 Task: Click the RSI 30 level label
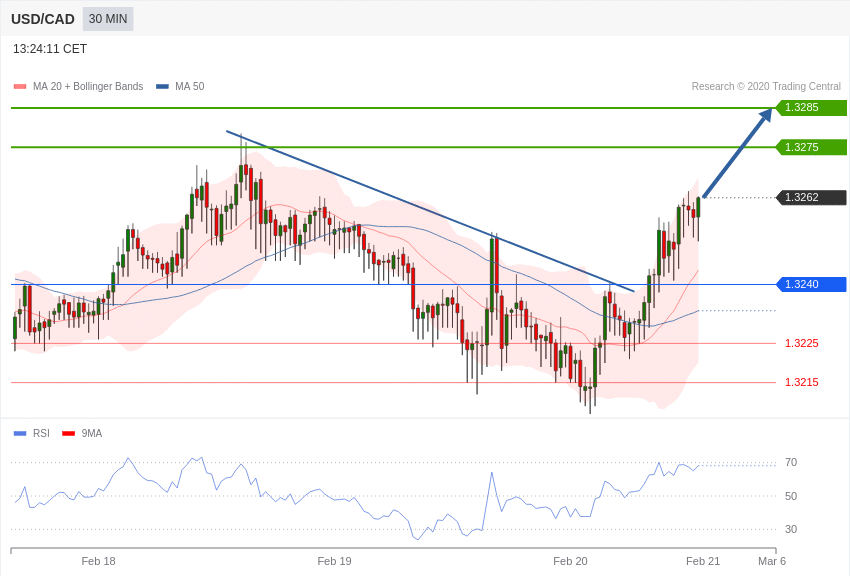click(x=791, y=529)
